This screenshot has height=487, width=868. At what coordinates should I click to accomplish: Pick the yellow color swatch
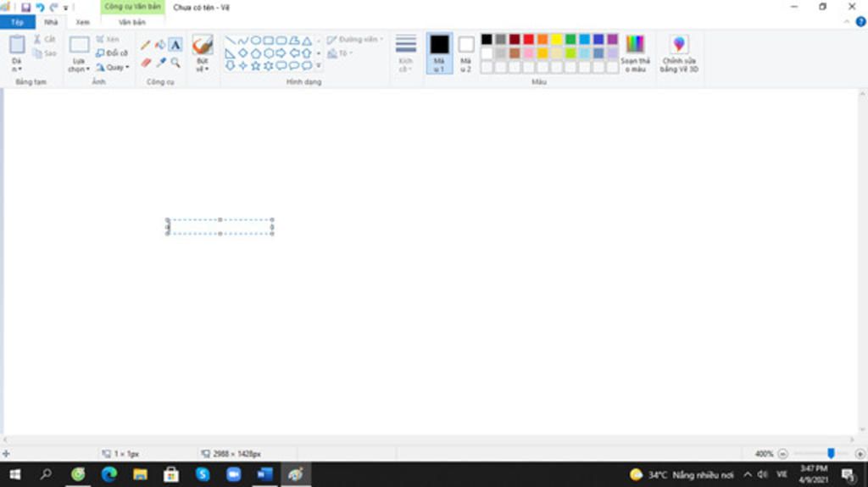(556, 39)
